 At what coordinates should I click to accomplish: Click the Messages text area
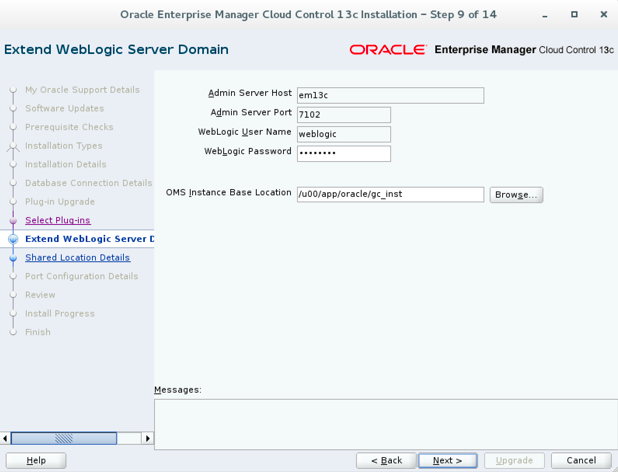click(x=386, y=424)
